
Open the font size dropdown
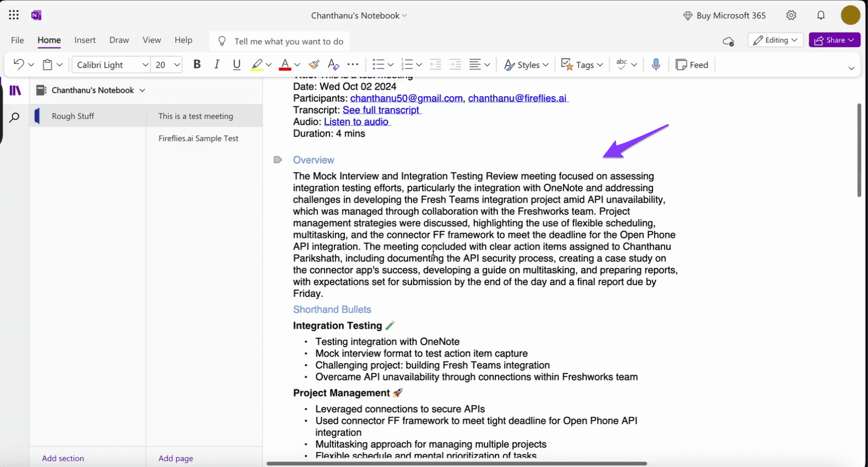click(x=166, y=65)
